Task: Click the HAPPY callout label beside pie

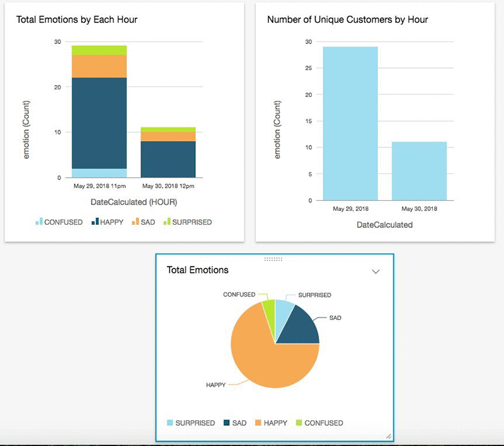Action: click(215, 385)
